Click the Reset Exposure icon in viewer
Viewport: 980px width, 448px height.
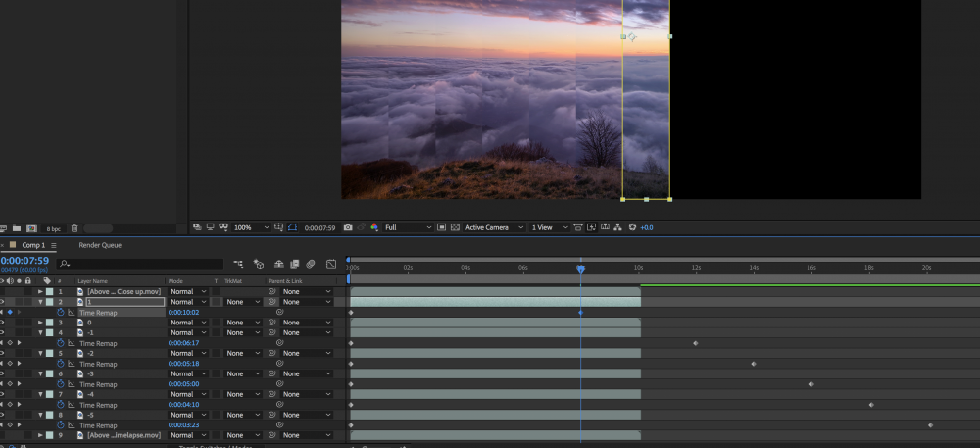point(632,227)
